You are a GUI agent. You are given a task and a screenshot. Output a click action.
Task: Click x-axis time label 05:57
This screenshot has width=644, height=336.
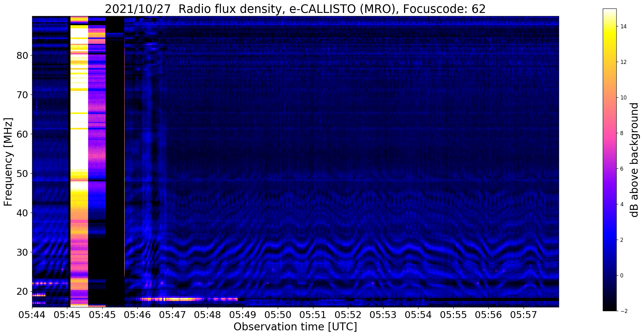[524, 314]
